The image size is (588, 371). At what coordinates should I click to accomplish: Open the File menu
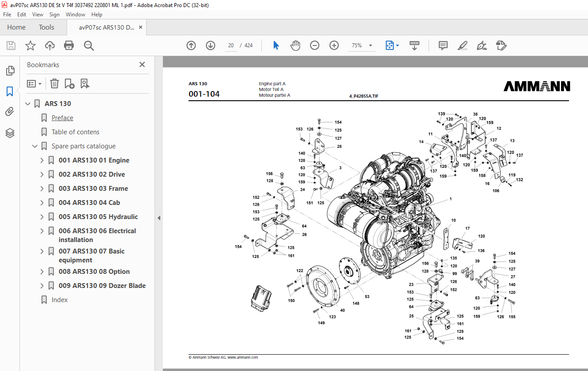click(7, 15)
